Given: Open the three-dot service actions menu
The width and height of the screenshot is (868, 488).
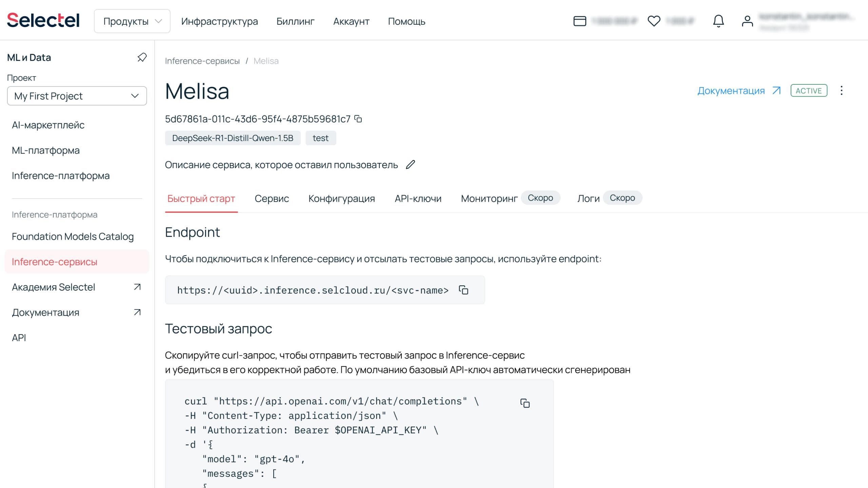Looking at the screenshot, I should [x=842, y=90].
